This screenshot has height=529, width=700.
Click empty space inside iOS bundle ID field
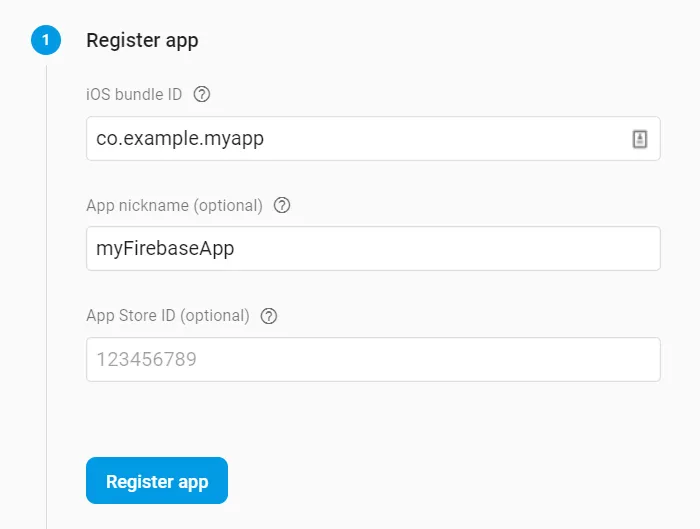pyautogui.click(x=446, y=138)
